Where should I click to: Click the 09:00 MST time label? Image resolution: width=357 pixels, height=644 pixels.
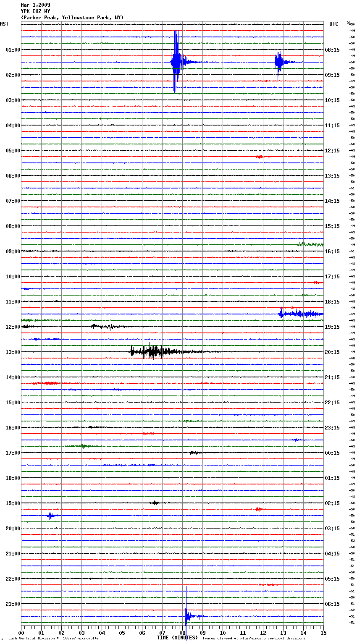(13, 251)
